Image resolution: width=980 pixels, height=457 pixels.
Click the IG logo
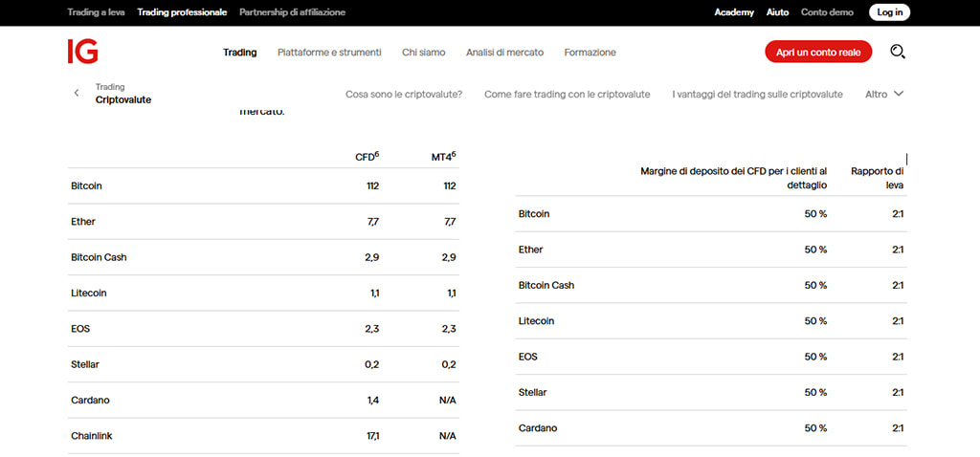[x=82, y=52]
